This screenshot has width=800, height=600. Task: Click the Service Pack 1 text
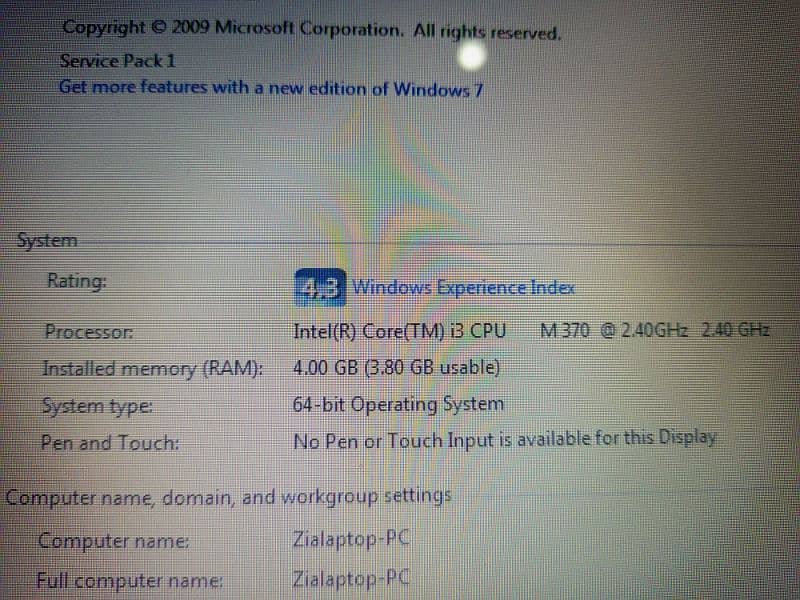[x=118, y=61]
